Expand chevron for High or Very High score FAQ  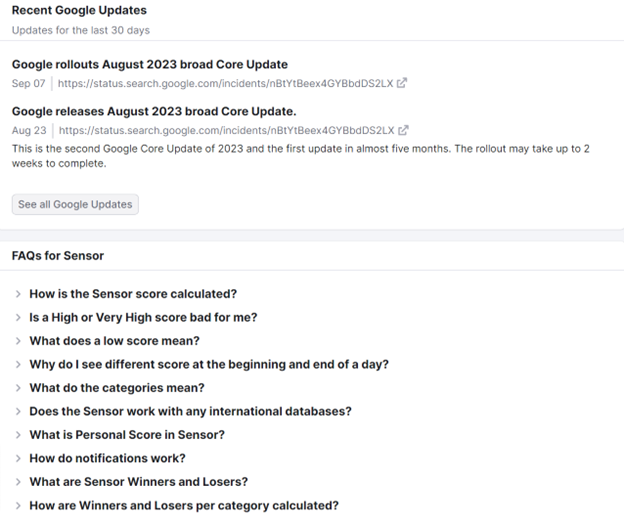(x=18, y=318)
